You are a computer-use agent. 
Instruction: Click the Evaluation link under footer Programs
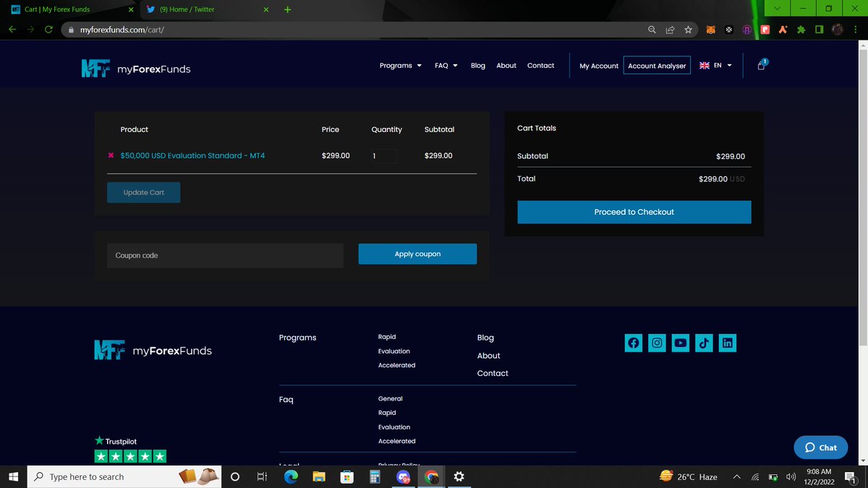coord(394,351)
